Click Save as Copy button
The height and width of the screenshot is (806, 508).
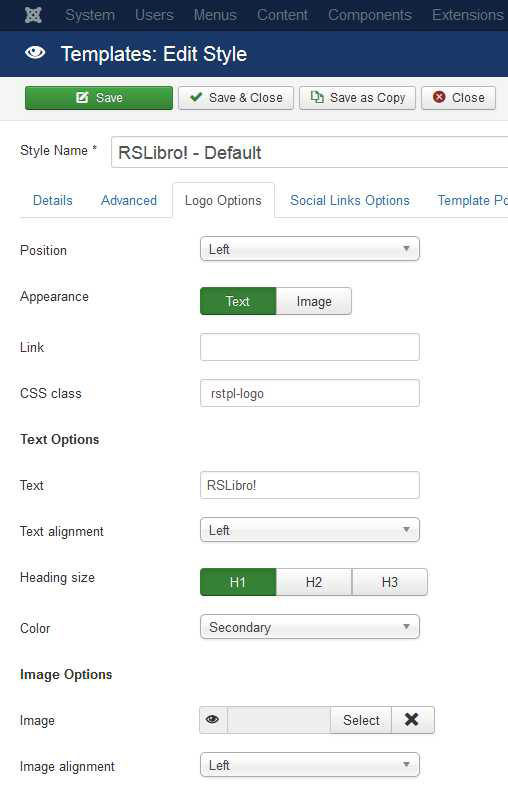click(357, 98)
